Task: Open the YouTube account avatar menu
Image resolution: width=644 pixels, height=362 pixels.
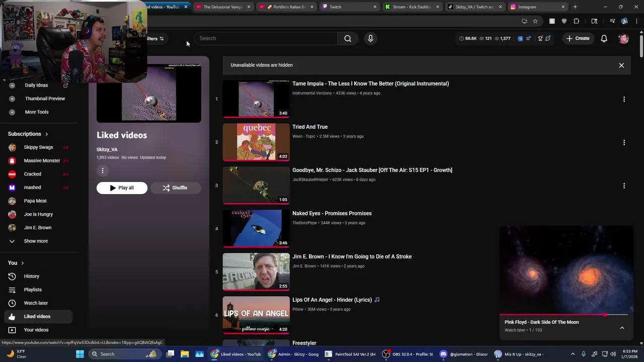Action: click(623, 39)
